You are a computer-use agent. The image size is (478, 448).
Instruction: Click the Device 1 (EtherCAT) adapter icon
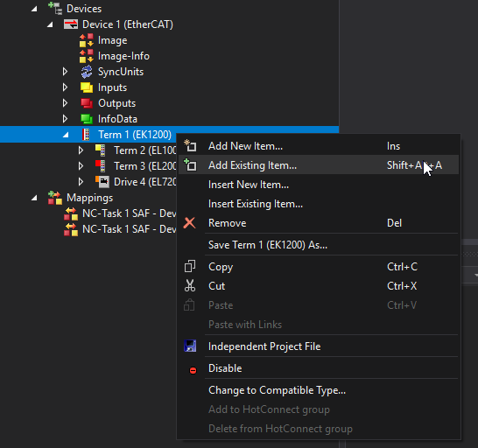(x=71, y=24)
